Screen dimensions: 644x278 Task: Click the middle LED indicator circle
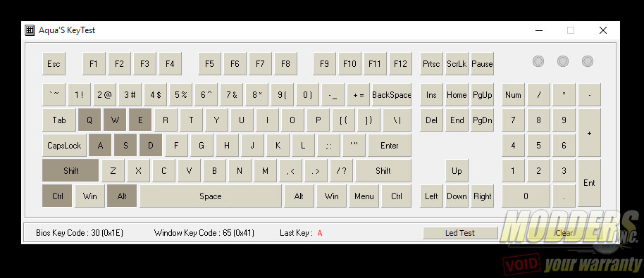(563, 61)
